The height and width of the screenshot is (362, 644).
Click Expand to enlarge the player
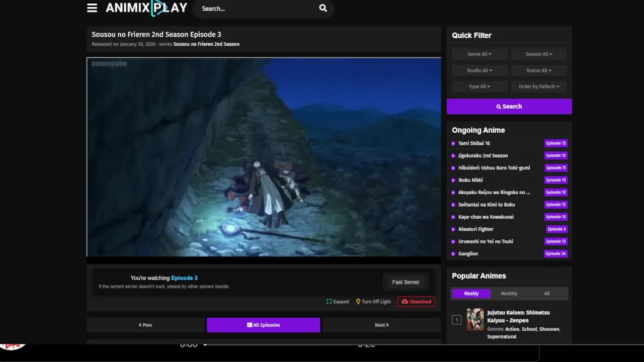coord(338,302)
